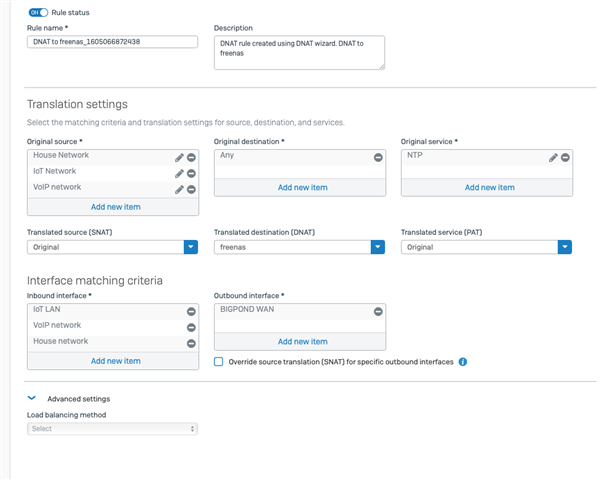This screenshot has height=480, width=602.
Task: Click the Rule name input field
Action: point(112,42)
